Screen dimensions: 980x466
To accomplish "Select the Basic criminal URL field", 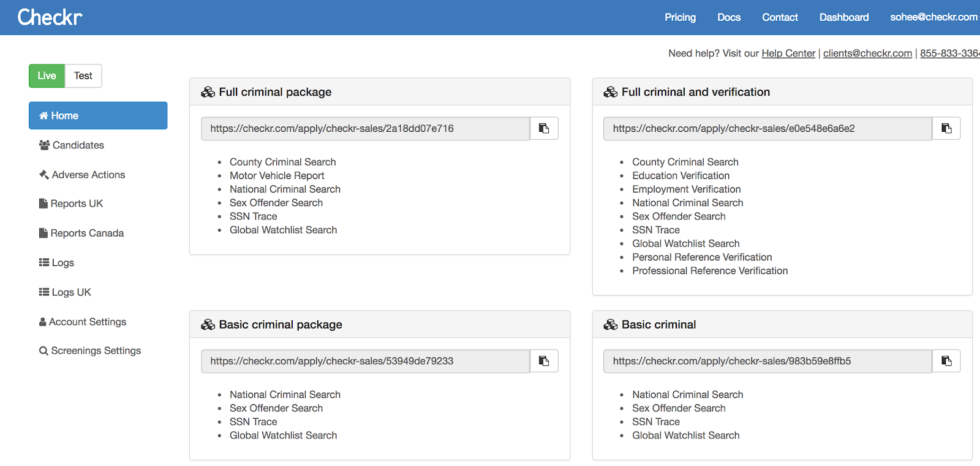I will [768, 361].
